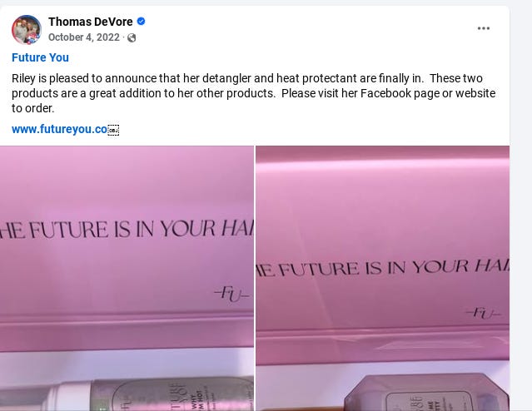Click the FU logo in the left photo
The image size is (532, 411).
[x=231, y=294]
